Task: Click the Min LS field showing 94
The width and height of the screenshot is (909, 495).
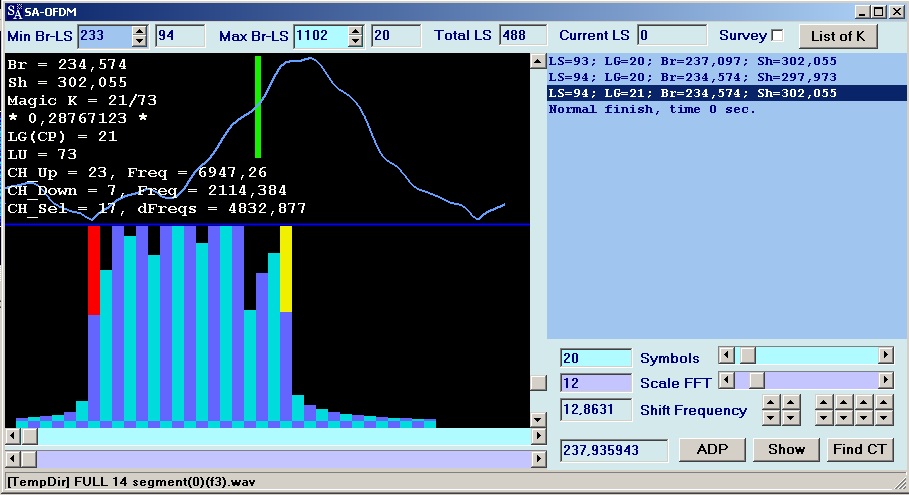Action: pos(180,36)
